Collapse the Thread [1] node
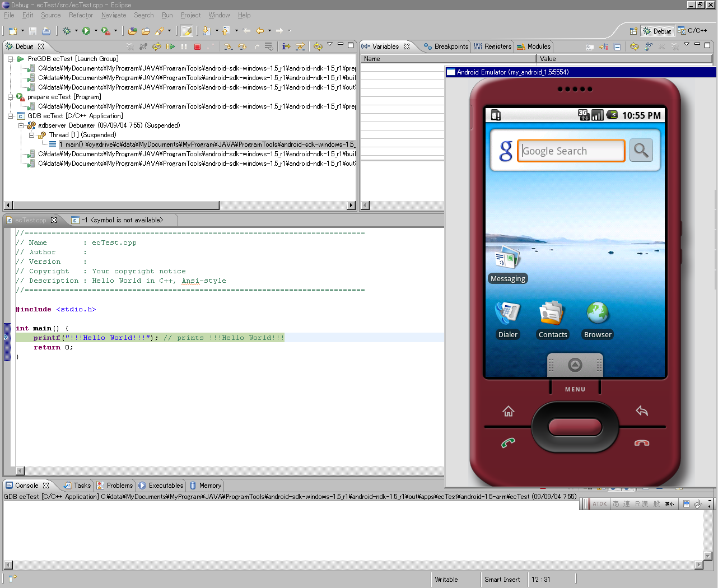The height and width of the screenshot is (588, 718). [x=31, y=135]
